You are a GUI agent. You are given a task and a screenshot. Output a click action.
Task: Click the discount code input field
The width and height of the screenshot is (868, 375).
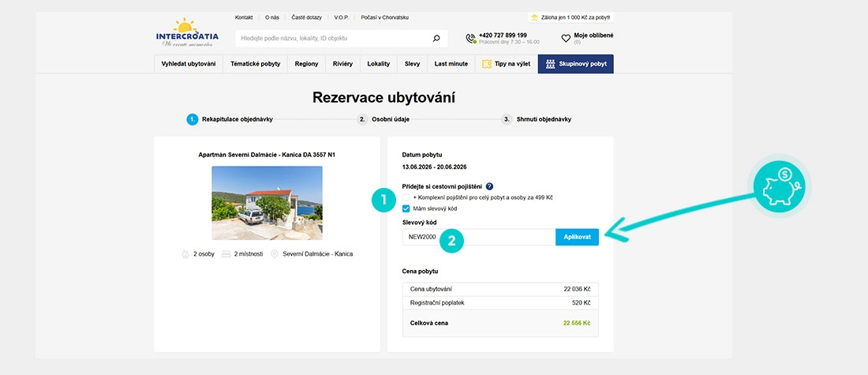tap(479, 237)
